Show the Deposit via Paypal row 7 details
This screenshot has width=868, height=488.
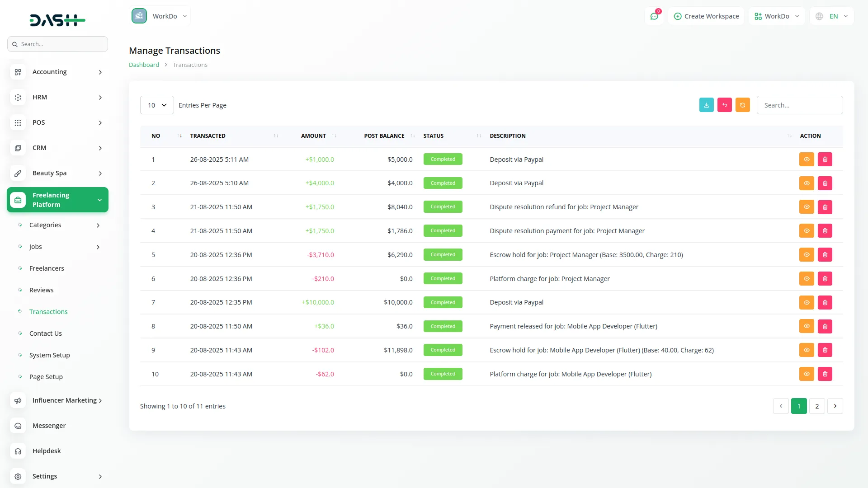pos(807,302)
